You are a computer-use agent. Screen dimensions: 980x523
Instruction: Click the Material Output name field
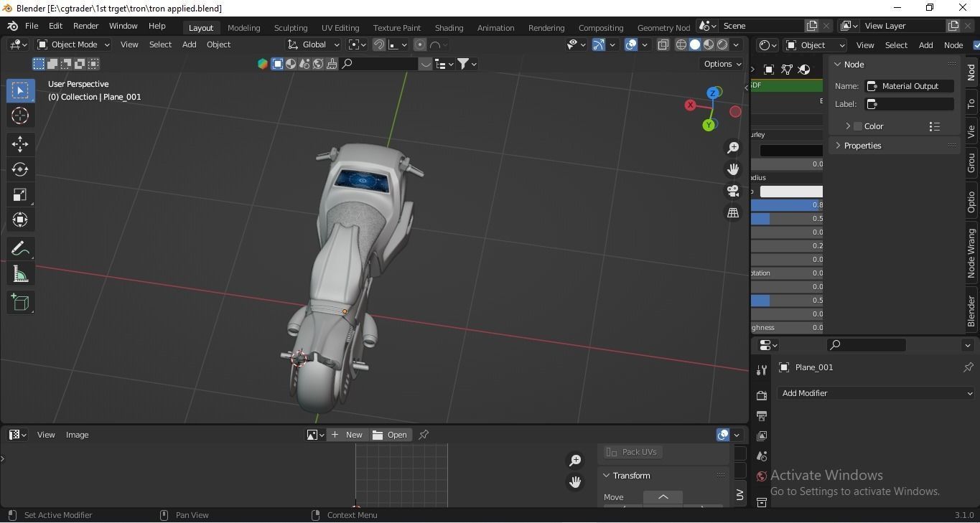coord(909,86)
